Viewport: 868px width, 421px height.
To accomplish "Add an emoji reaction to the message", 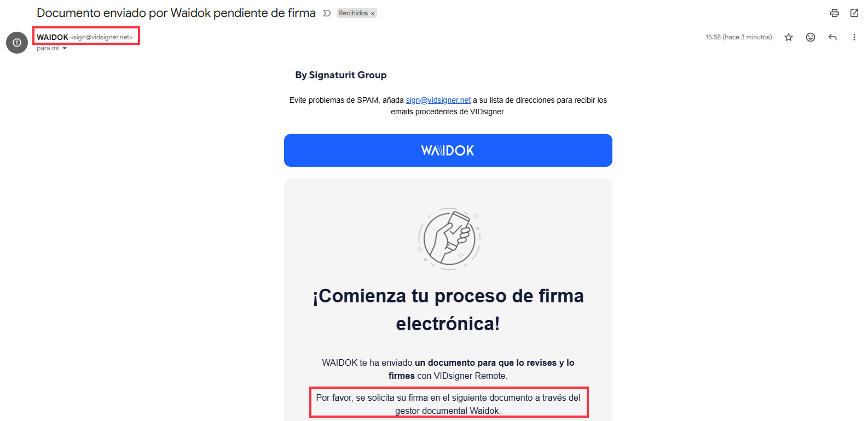I will [x=811, y=37].
